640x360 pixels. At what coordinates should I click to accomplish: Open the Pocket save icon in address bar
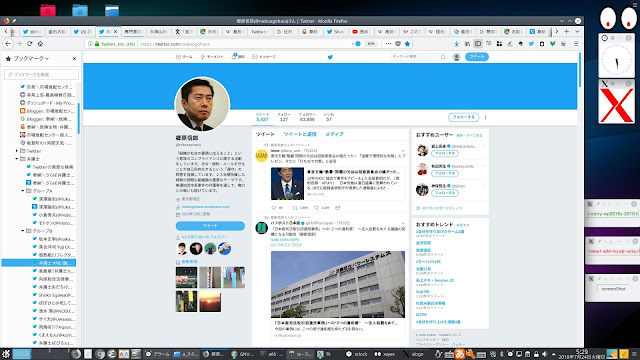point(398,44)
